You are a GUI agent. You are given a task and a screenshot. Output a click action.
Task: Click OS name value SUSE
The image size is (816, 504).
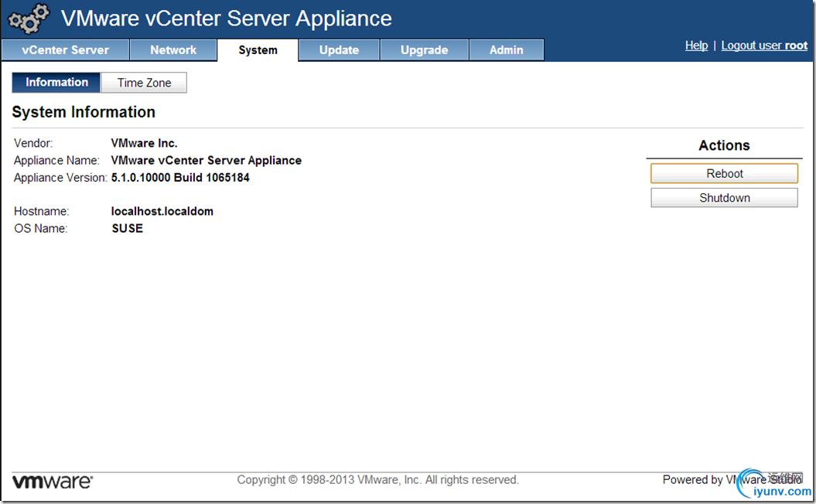(127, 228)
